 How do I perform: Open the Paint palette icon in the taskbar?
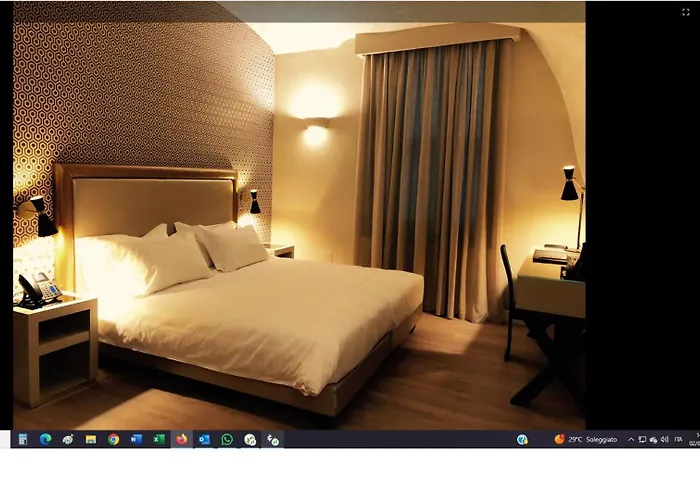68,439
